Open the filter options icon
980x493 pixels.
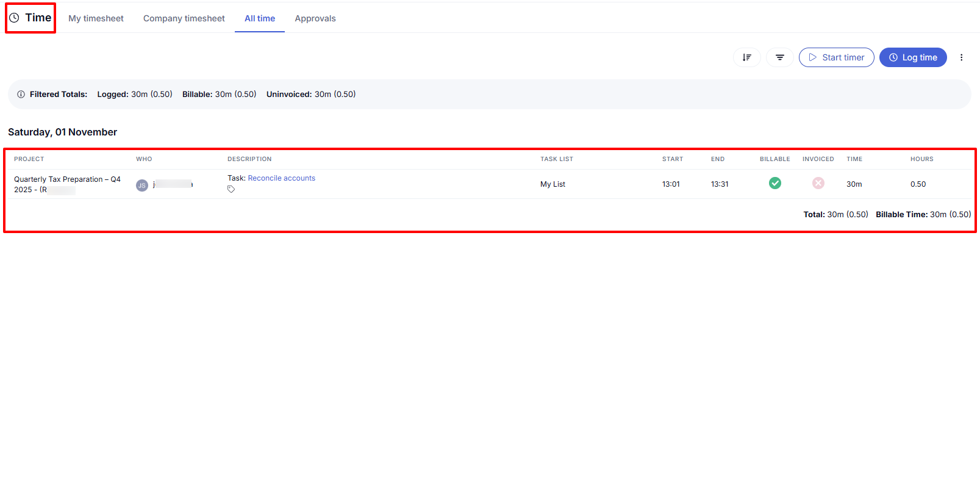coord(779,57)
